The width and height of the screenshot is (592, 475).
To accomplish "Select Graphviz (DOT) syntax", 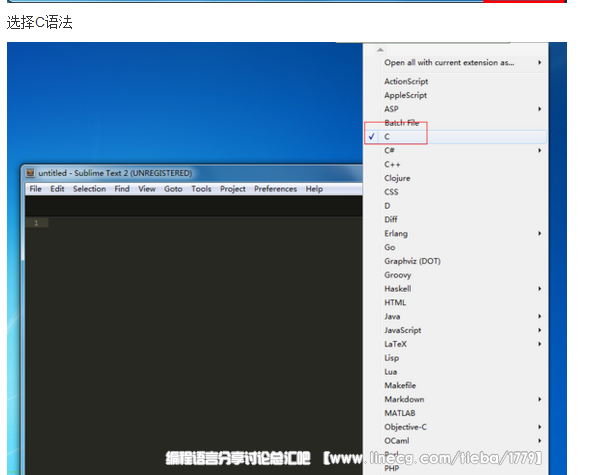I will [412, 261].
